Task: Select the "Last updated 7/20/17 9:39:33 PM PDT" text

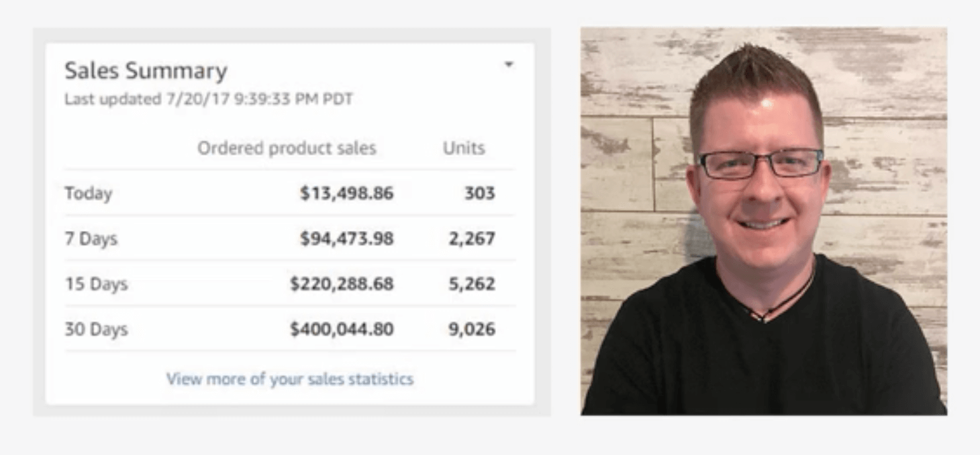Action: pos(208,99)
